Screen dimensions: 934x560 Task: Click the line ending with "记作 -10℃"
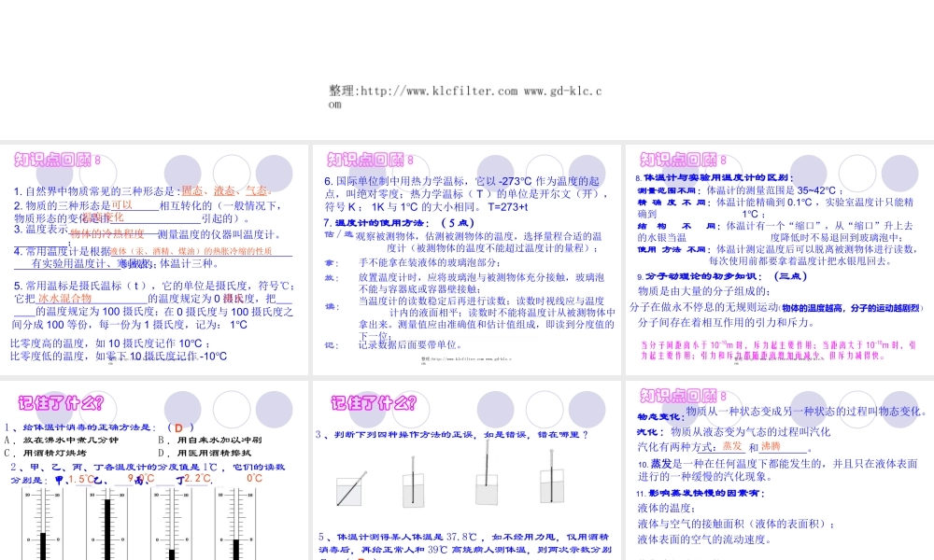pos(119,357)
